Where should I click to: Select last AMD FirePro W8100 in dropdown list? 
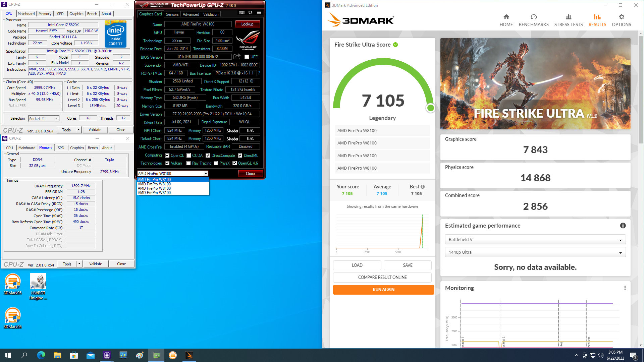[173, 193]
